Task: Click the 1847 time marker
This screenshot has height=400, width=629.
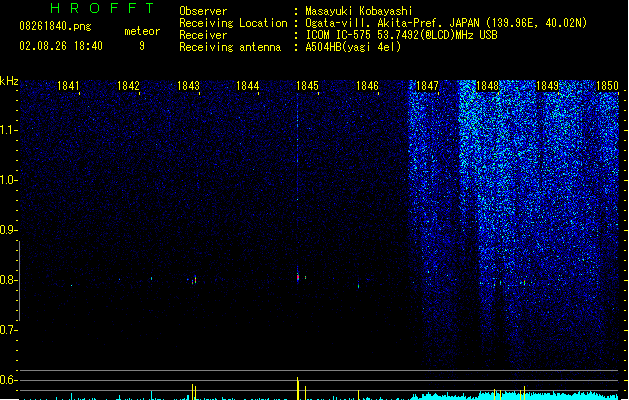Action: pyautogui.click(x=427, y=86)
